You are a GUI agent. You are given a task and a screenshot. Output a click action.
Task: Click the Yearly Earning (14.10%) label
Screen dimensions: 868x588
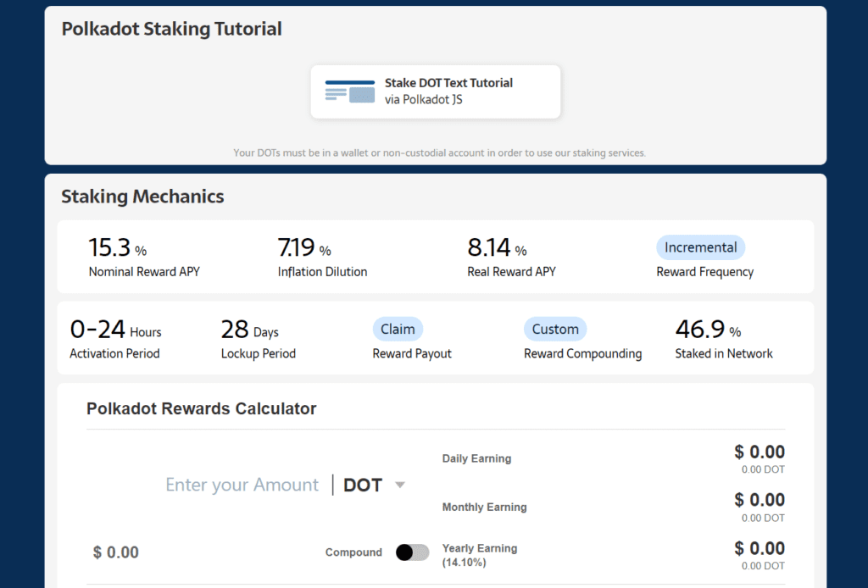point(480,554)
